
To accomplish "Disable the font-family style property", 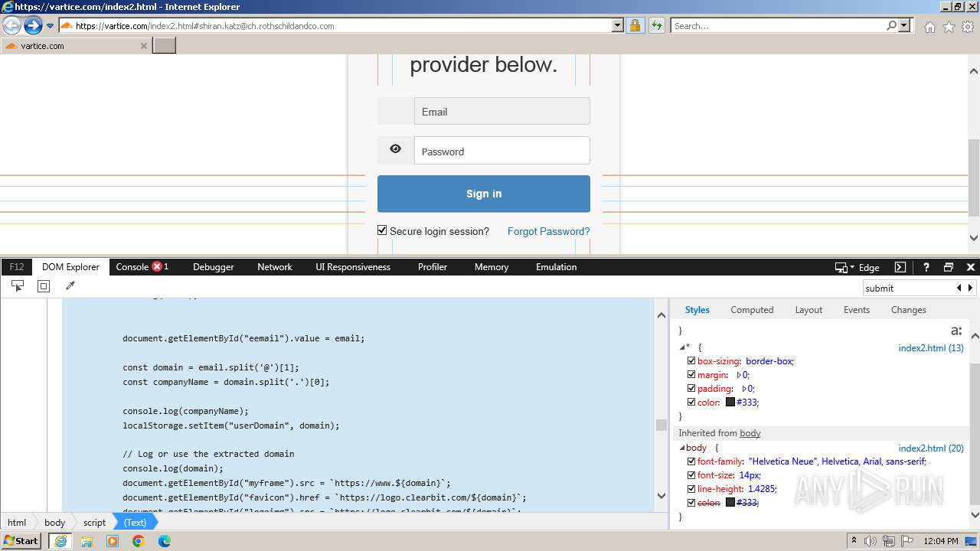I will click(691, 461).
